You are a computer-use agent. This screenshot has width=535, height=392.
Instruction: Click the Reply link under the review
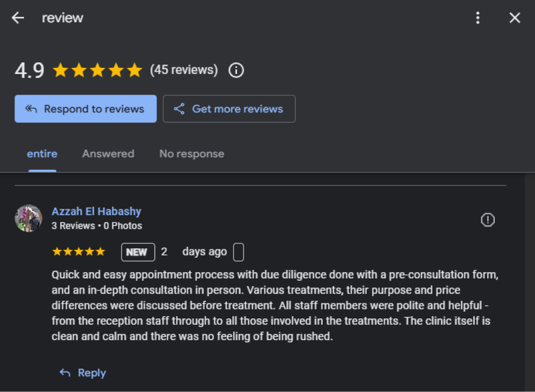tap(92, 373)
